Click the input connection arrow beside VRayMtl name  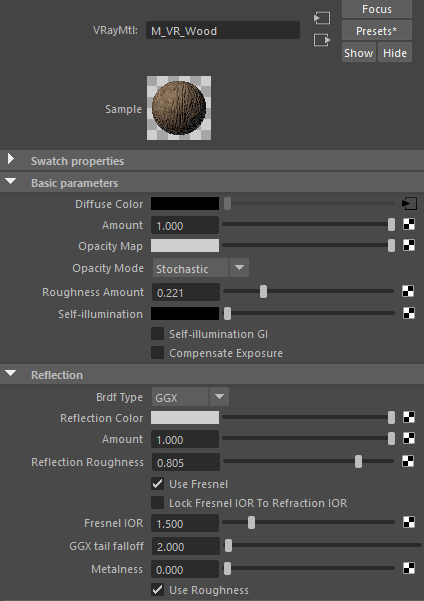click(x=322, y=18)
